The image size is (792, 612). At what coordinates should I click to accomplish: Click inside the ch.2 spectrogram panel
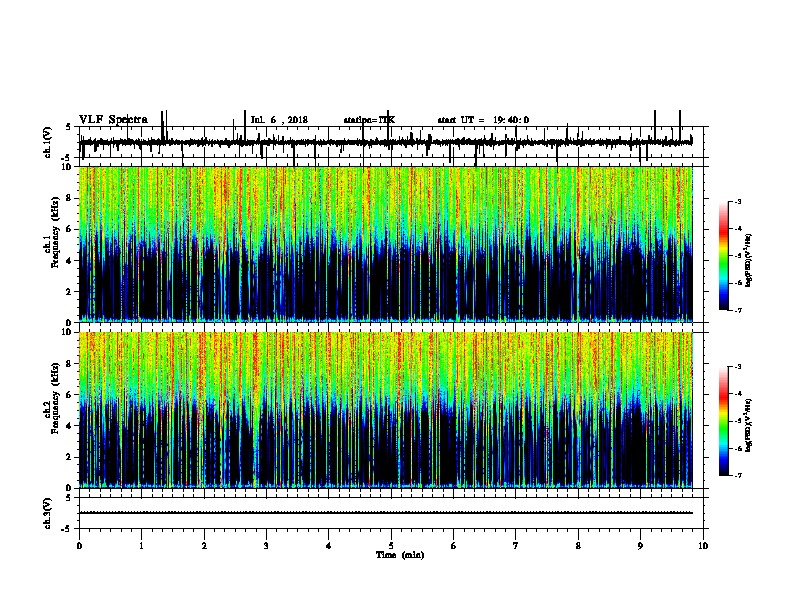pos(385,410)
